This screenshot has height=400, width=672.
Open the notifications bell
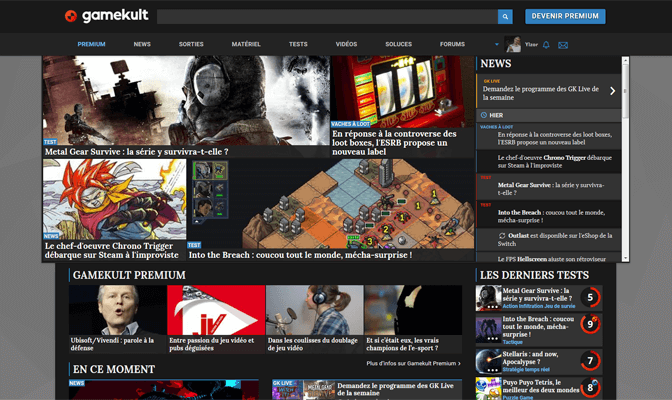pyautogui.click(x=546, y=45)
